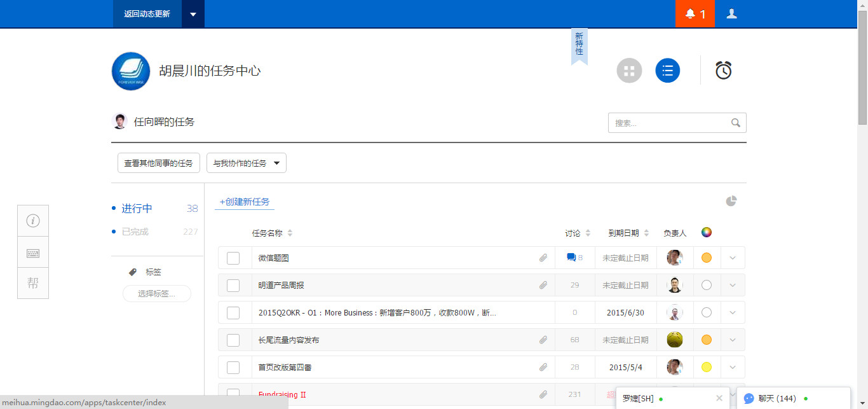Click the chat bubble icon near 聊天
The width and height of the screenshot is (868, 409).
[749, 398]
